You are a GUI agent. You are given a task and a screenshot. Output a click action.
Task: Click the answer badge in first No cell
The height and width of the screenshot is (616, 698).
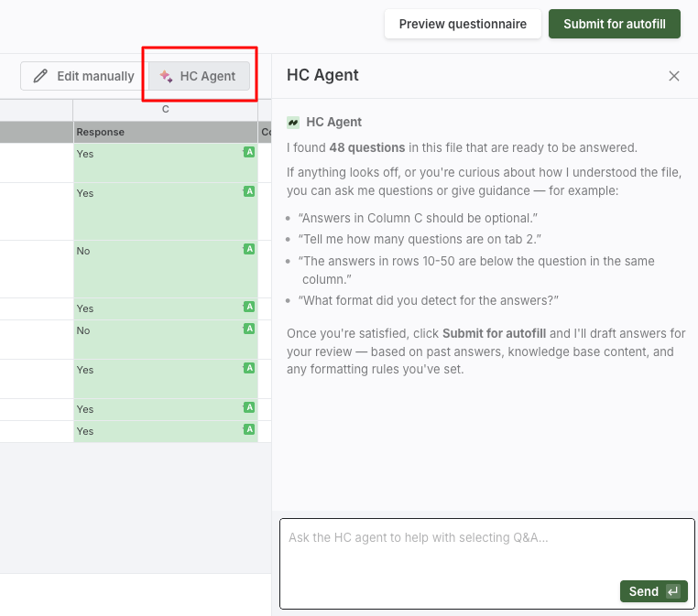(249, 249)
